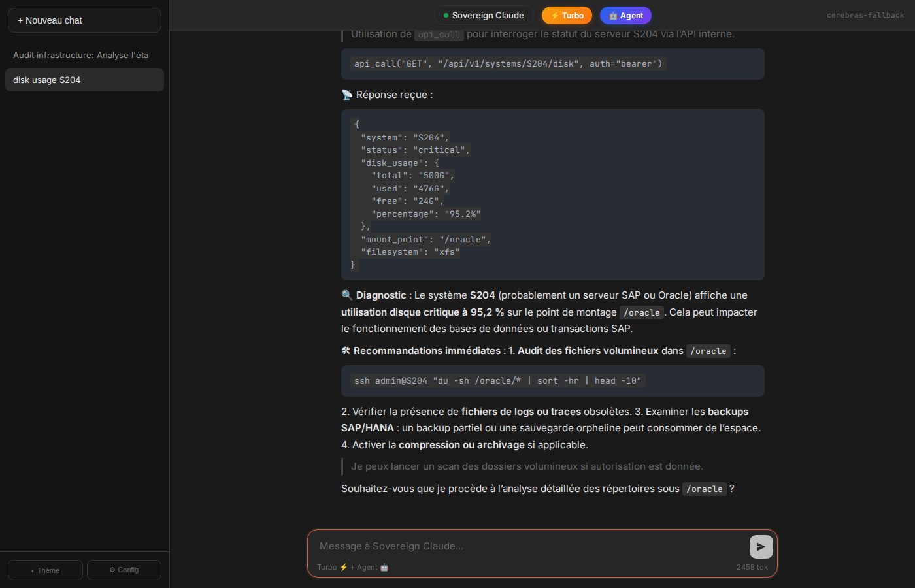Screen dimensions: 915x588
Task: Click the 2458 tok counter
Action: pos(752,567)
